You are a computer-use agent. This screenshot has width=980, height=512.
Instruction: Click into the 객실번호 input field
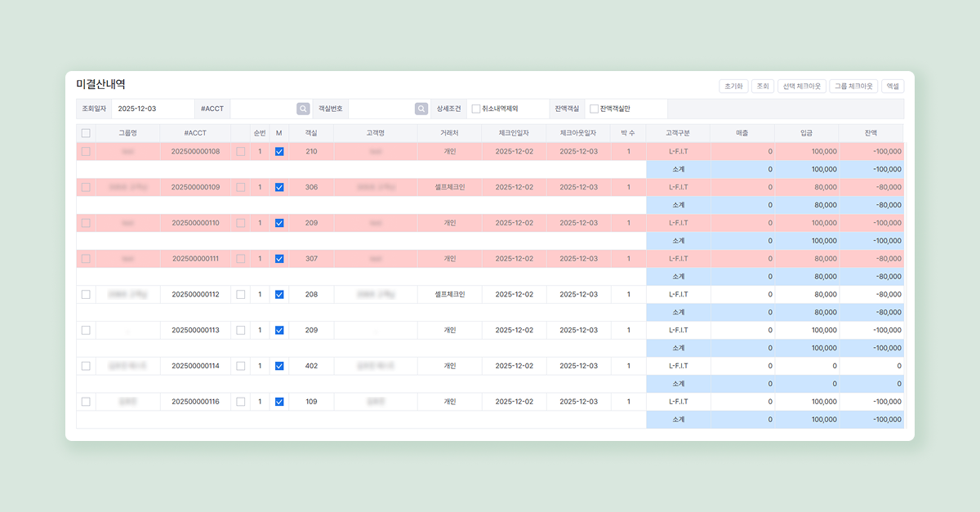point(381,109)
